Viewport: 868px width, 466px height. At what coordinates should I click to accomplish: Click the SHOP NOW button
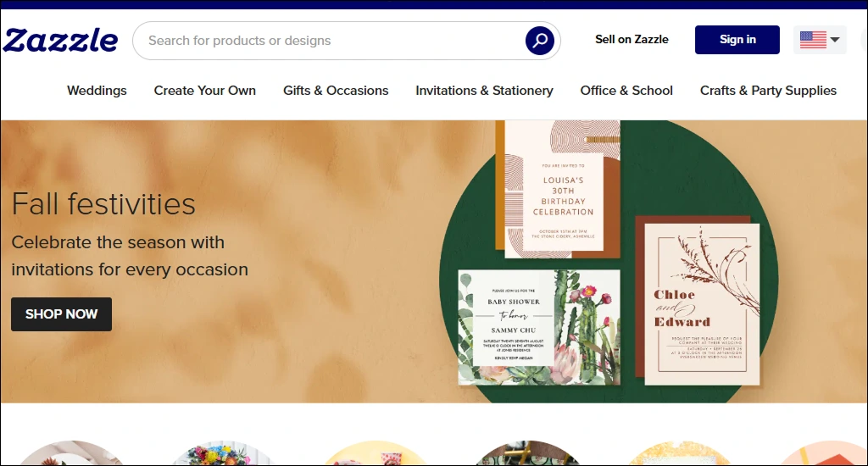click(61, 314)
